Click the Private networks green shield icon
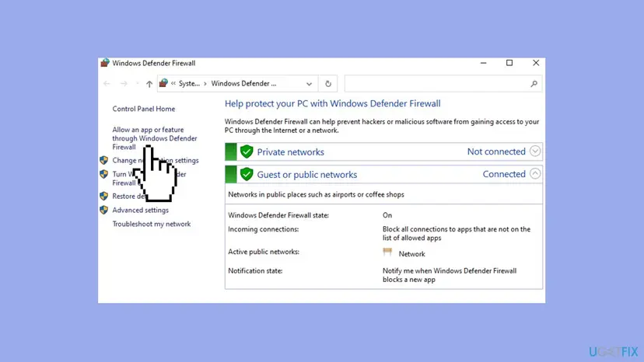644x362 pixels. point(247,151)
